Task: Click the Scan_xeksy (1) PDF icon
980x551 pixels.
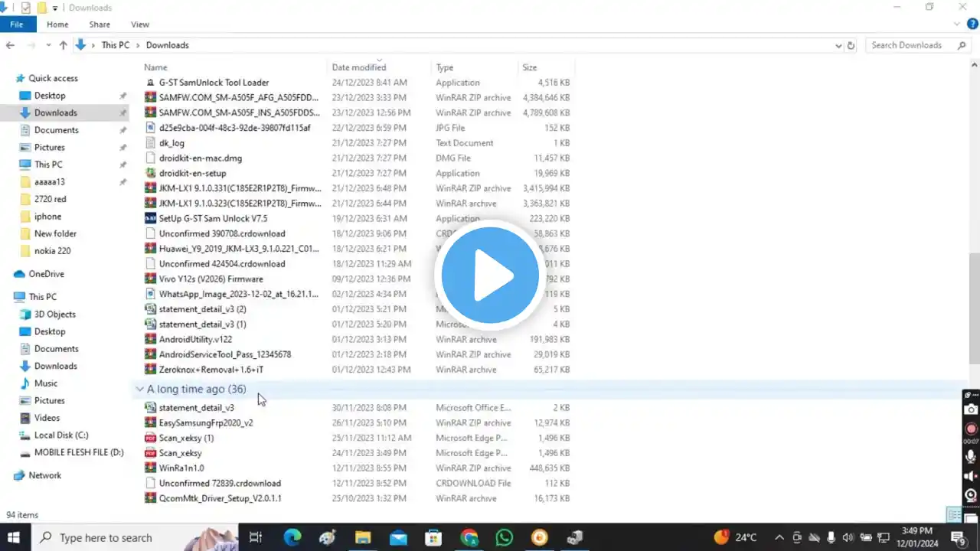Action: tap(151, 439)
